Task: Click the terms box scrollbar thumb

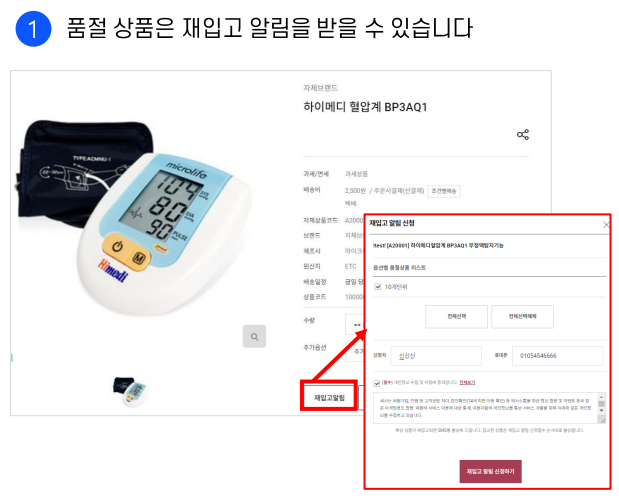Action: (x=601, y=403)
